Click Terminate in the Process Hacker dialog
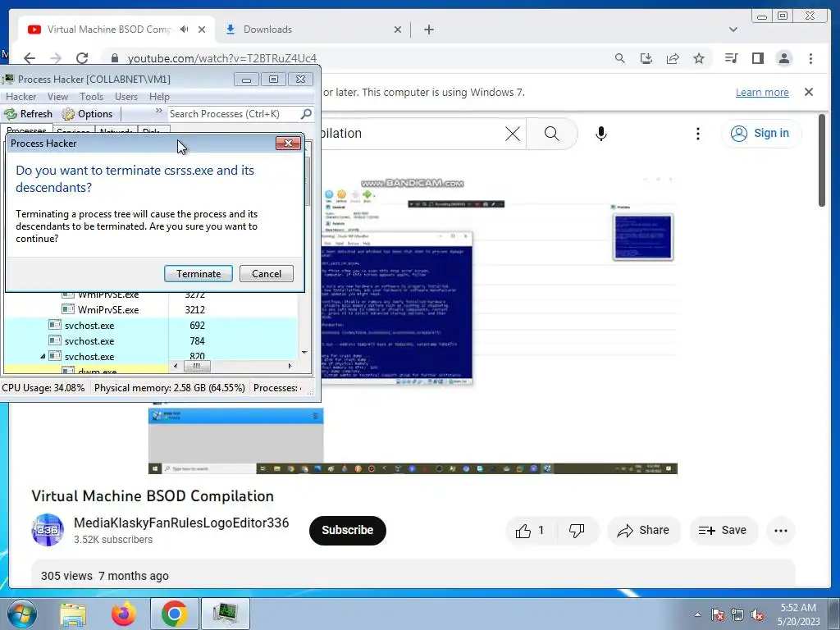The height and width of the screenshot is (630, 840). click(x=199, y=274)
